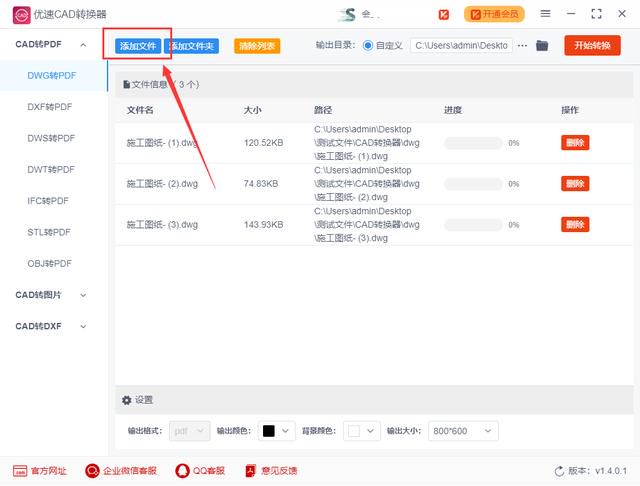Click the 大小 column header
The image size is (640, 486).
[x=253, y=110]
